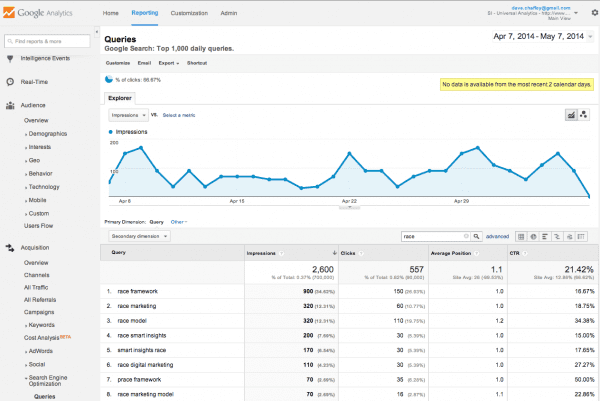The width and height of the screenshot is (600, 401).
Task: Click the Find reports & more search box
Action: (x=47, y=41)
